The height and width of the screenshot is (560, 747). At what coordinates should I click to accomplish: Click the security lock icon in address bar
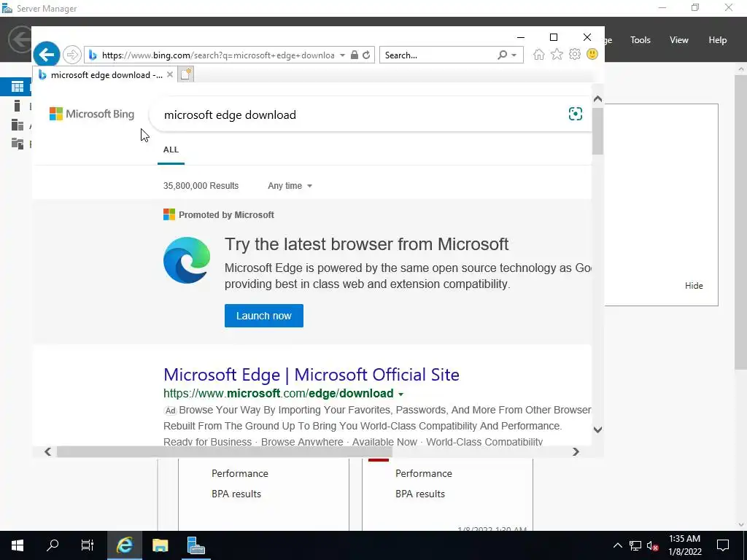coord(355,55)
